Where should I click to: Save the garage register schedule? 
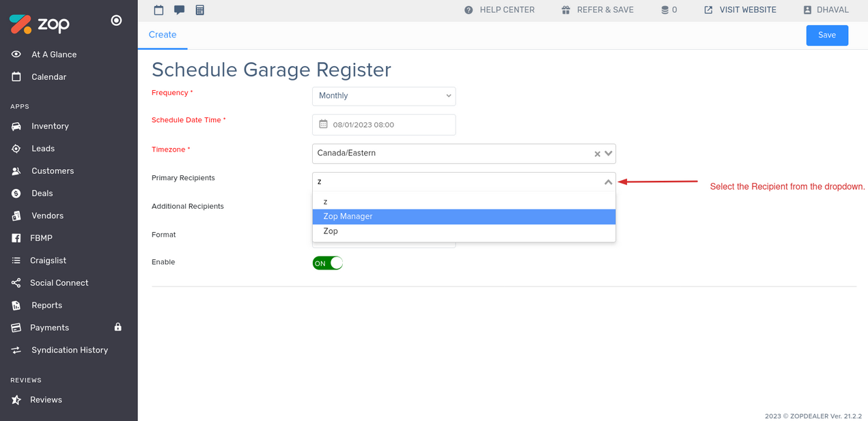827,35
